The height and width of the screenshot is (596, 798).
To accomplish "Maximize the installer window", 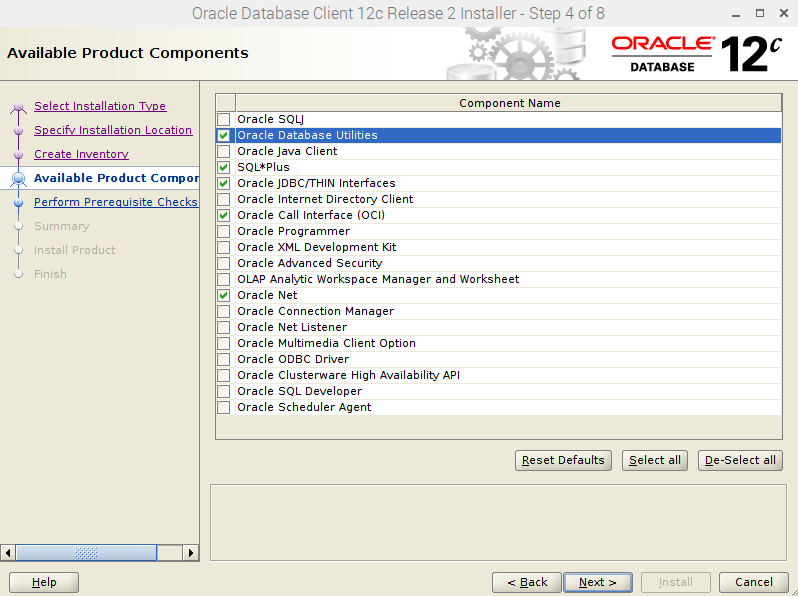I will tap(760, 14).
